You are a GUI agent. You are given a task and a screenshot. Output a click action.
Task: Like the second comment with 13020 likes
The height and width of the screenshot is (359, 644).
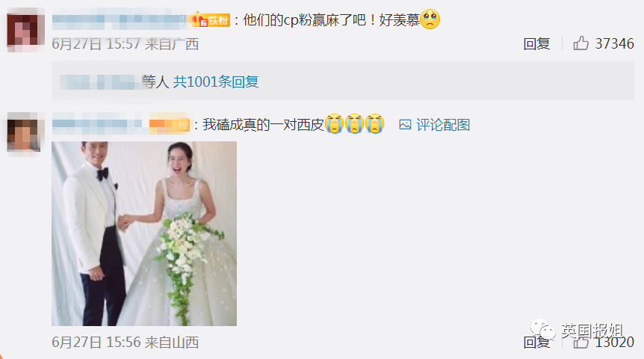coord(580,342)
